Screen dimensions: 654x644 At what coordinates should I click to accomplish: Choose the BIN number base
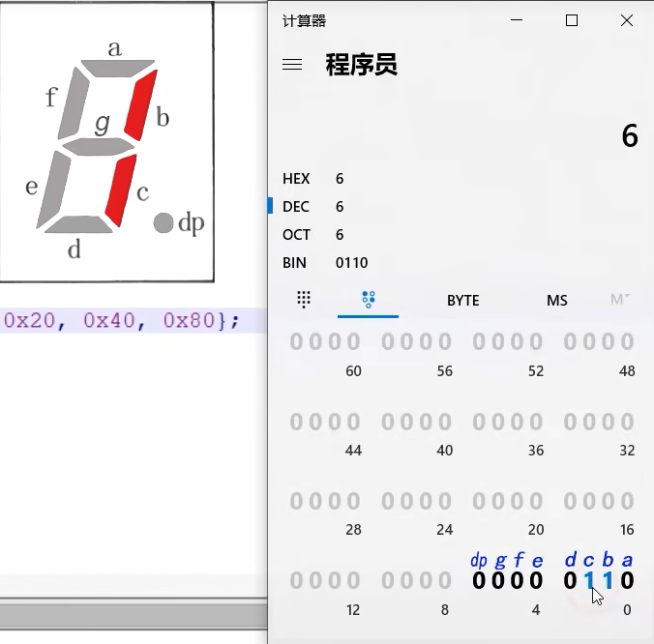click(x=294, y=263)
